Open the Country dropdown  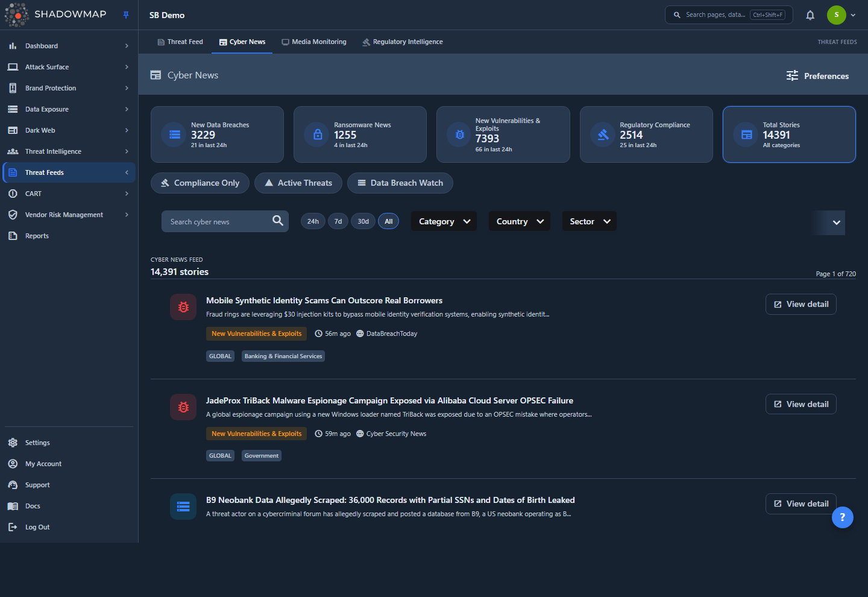point(520,221)
